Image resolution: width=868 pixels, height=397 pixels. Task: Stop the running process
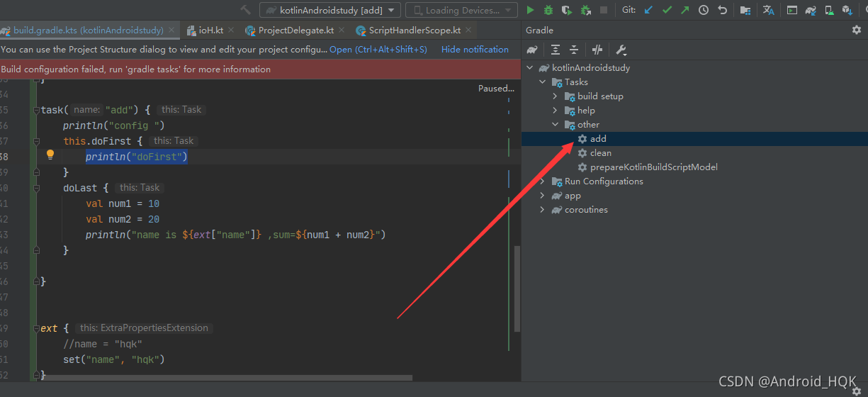(x=604, y=10)
